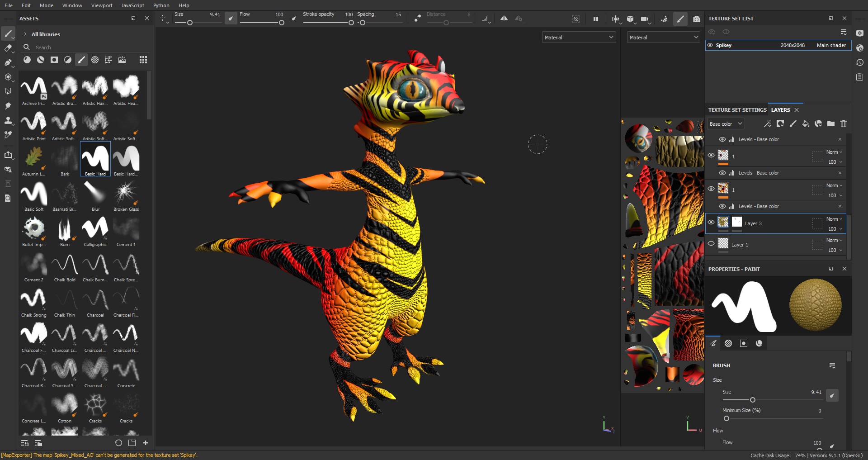The image size is (868, 460).
Task: Click the Stroke opacity slider handle
Action: [x=351, y=23]
